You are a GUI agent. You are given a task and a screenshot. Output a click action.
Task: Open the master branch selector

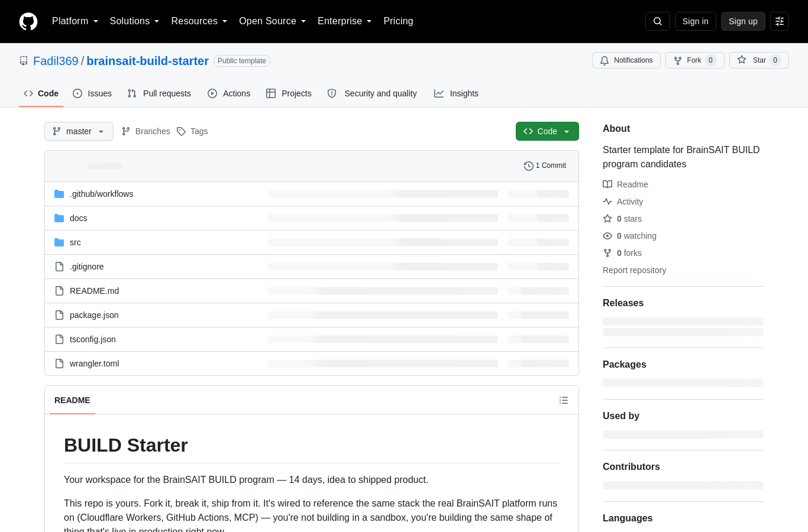click(79, 131)
